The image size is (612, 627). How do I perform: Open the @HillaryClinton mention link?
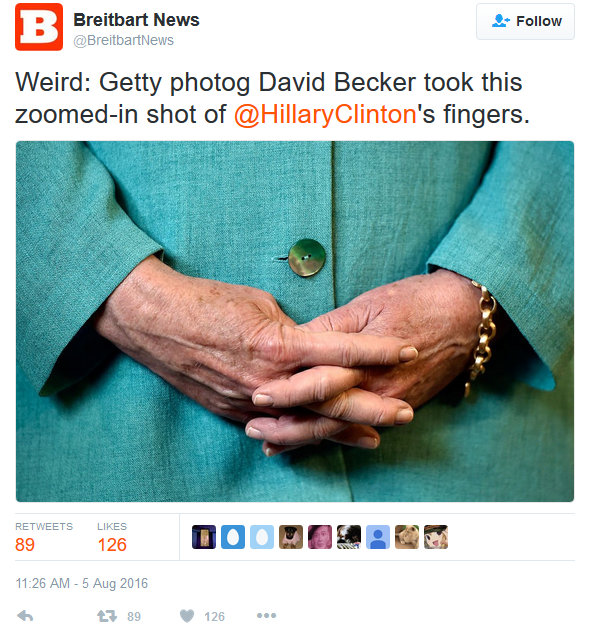[325, 114]
